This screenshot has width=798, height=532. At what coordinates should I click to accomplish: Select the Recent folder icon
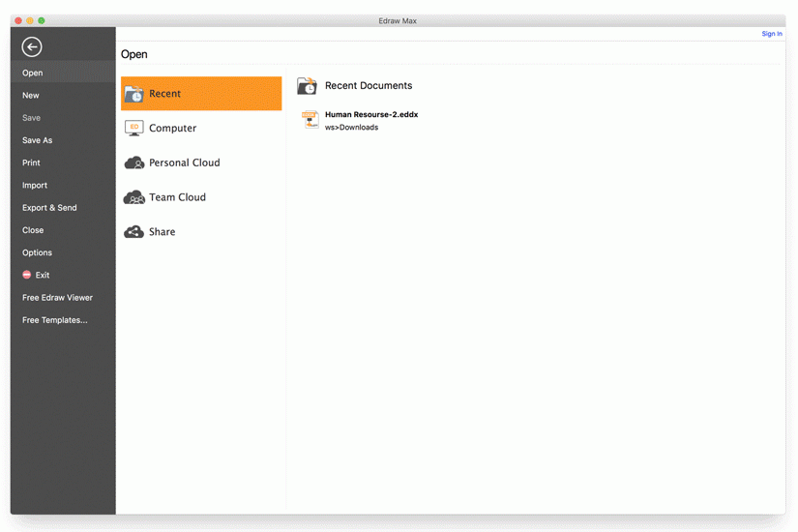pos(133,94)
